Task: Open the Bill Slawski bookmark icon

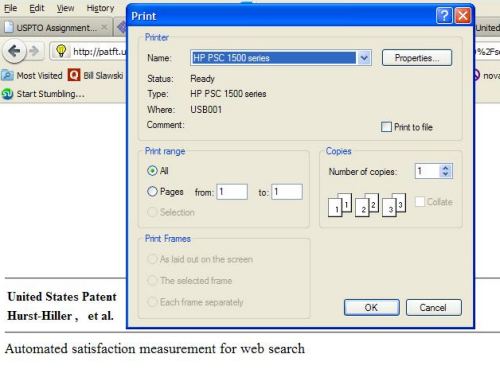Action: [x=74, y=75]
